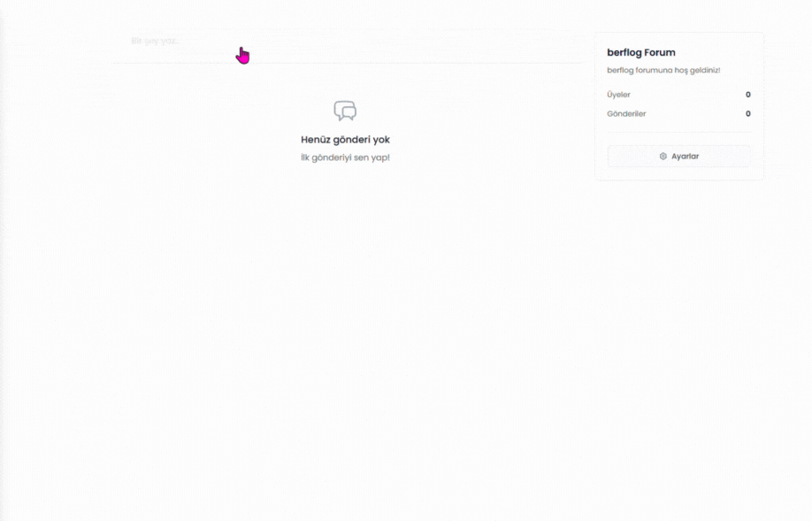Screen dimensions: 812x521
Task: Click the underline below the post input
Action: [x=347, y=63]
